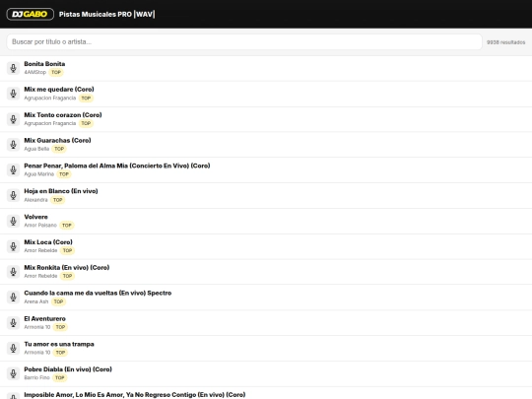Click Amor Rebelde under Mix Ronkita
This screenshot has width=532, height=399.
(40, 276)
